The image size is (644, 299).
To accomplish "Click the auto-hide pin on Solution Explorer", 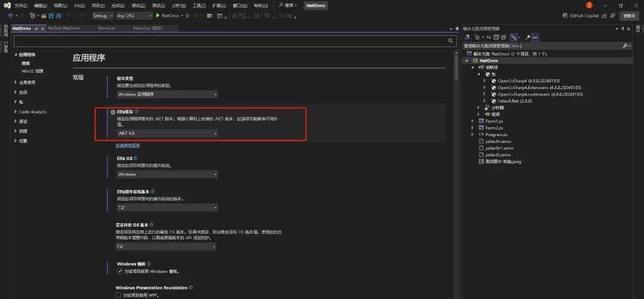I will [x=623, y=29].
